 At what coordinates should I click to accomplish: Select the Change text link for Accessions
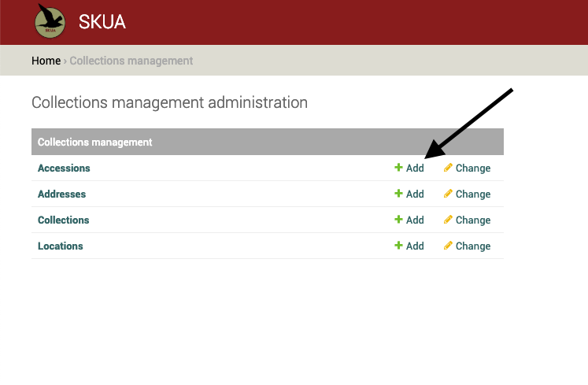[x=472, y=168]
